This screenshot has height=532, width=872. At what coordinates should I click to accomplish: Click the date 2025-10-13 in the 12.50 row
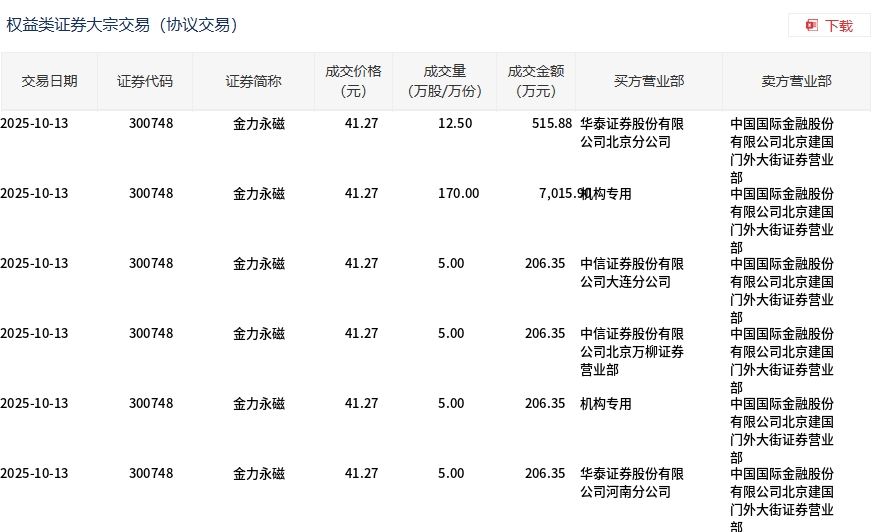point(34,123)
